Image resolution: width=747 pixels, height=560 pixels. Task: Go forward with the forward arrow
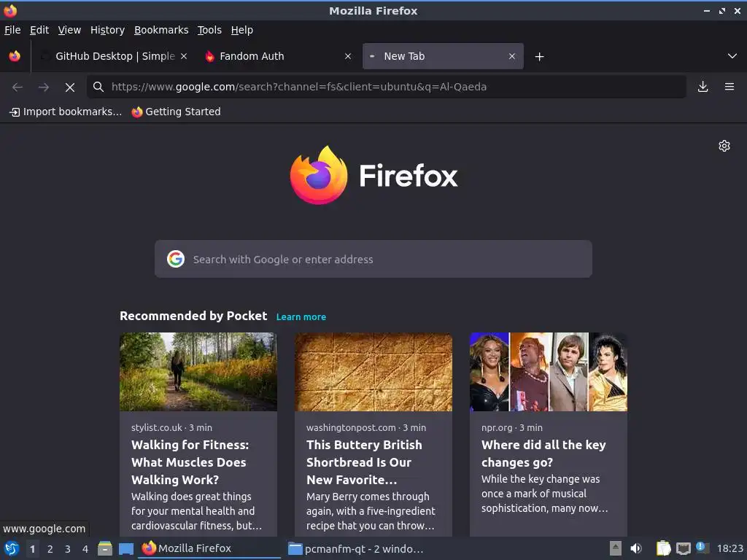click(x=43, y=87)
